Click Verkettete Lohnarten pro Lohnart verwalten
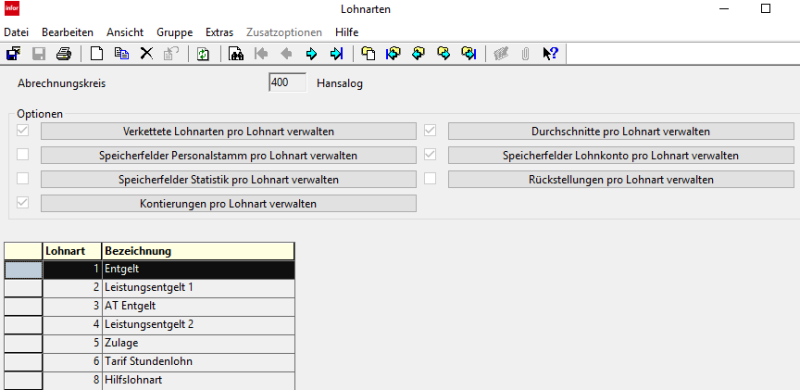 (229, 131)
